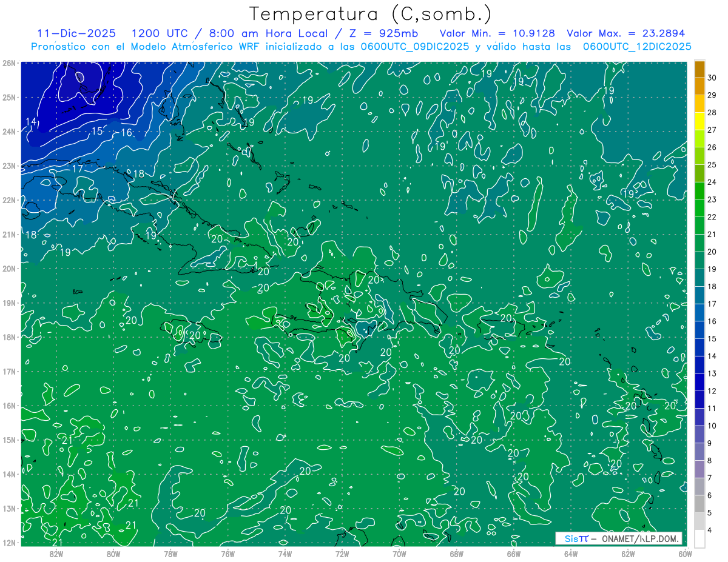
Task: Click the 22N latitude axis label
Action: [9, 200]
